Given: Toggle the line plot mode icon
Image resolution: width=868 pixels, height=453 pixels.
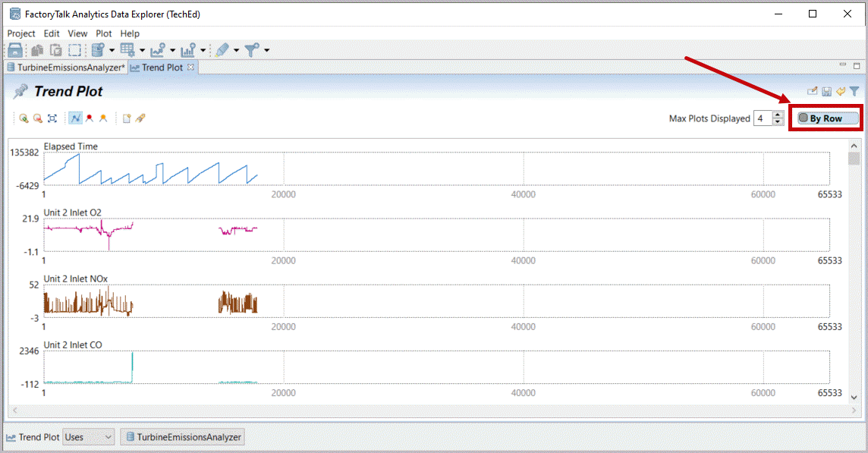Looking at the screenshot, I should pyautogui.click(x=75, y=118).
